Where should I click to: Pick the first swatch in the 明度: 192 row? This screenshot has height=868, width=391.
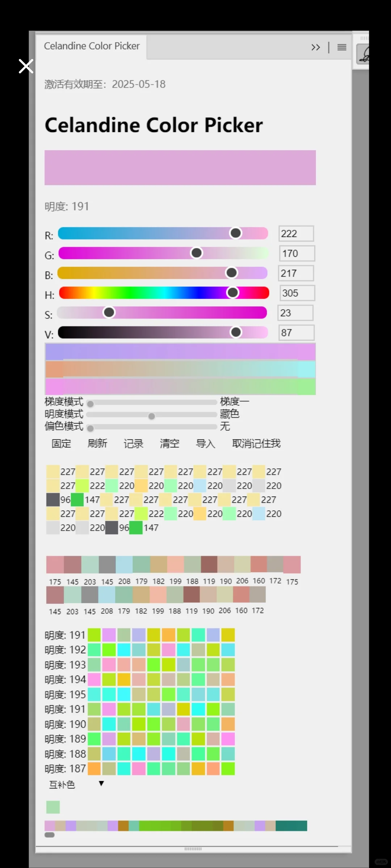click(x=94, y=650)
